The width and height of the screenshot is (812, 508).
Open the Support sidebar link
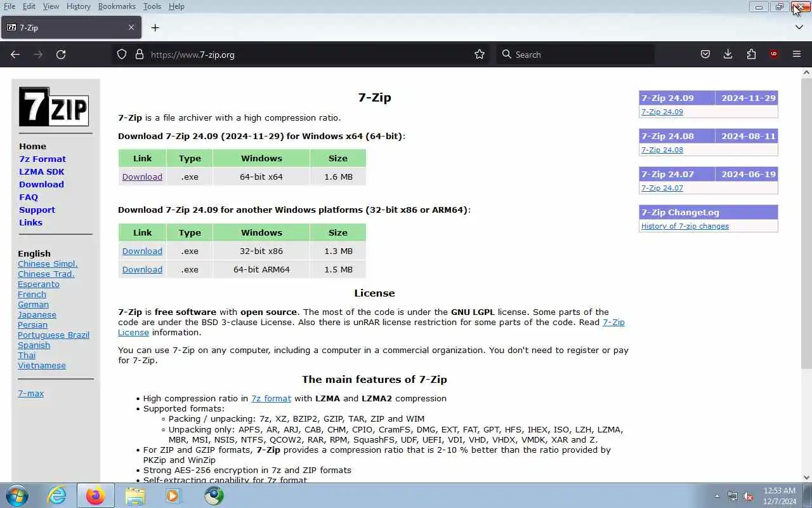[37, 210]
